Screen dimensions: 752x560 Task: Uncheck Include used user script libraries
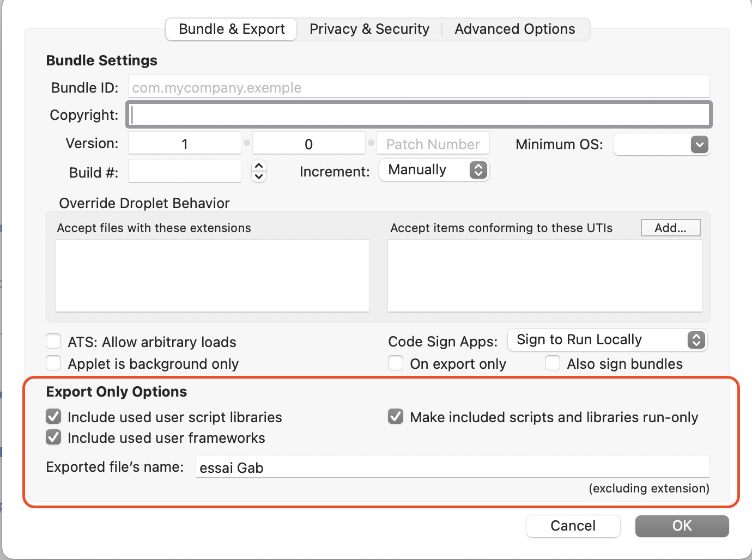pos(53,417)
